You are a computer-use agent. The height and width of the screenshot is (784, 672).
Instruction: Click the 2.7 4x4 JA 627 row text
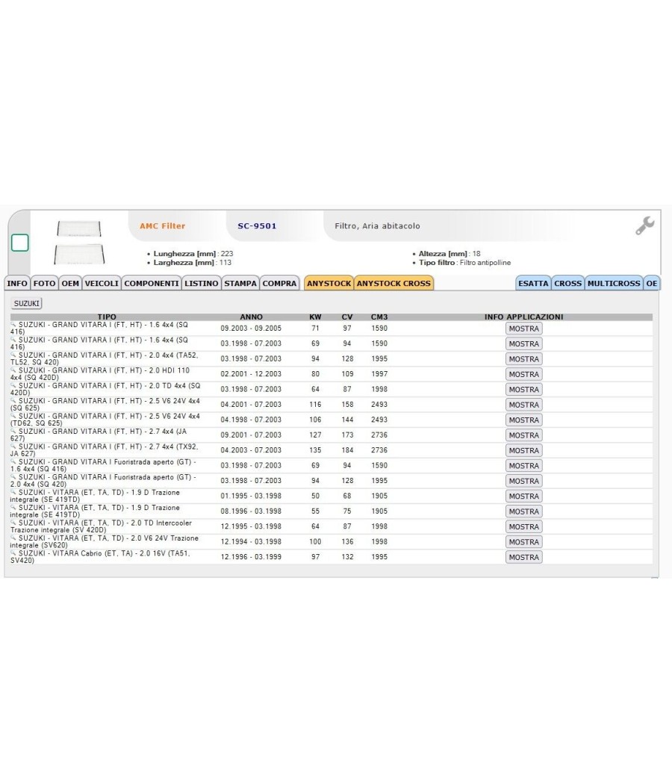pyautogui.click(x=99, y=435)
